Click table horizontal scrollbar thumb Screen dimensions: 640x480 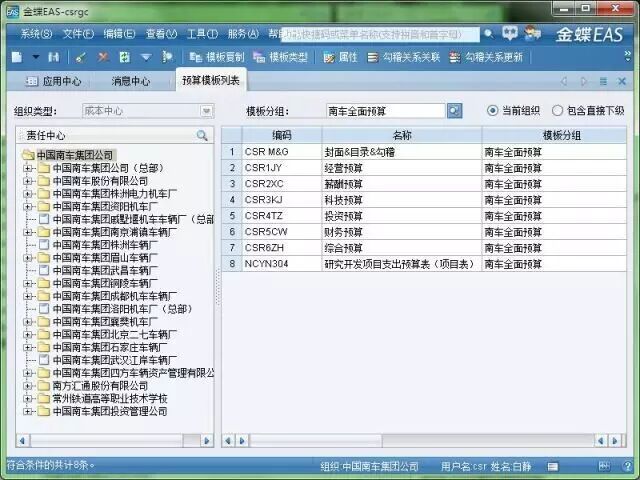tap(316, 441)
